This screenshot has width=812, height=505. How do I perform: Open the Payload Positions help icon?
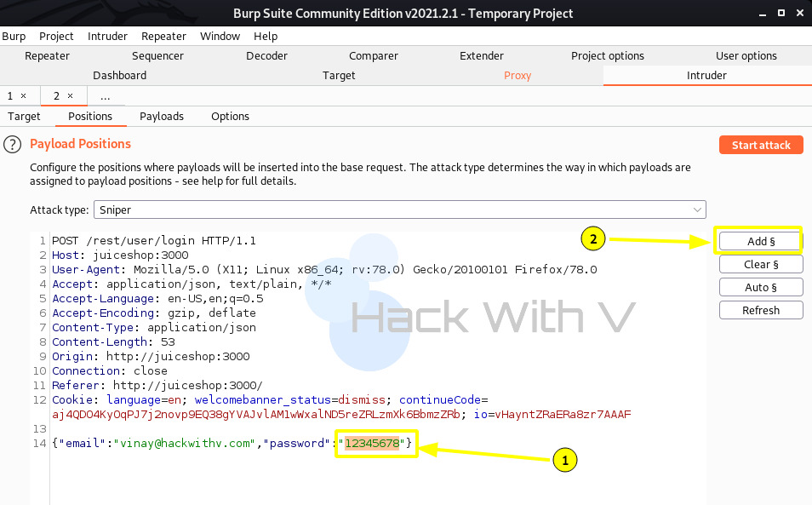pyautogui.click(x=13, y=145)
